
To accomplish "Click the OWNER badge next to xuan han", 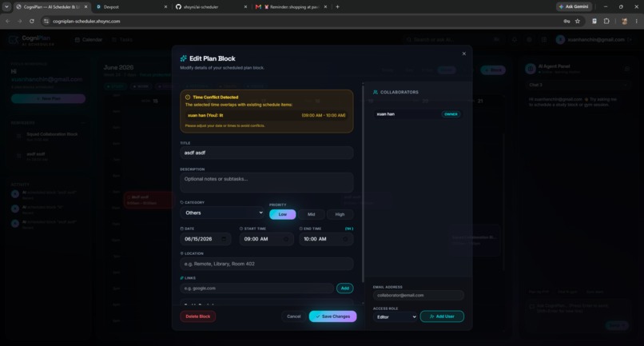I will coord(451,114).
